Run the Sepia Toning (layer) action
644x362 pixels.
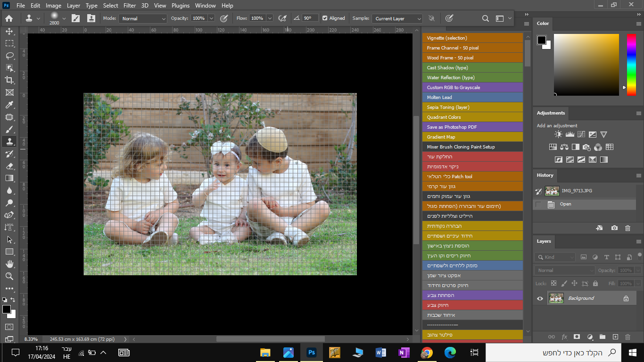pos(472,107)
